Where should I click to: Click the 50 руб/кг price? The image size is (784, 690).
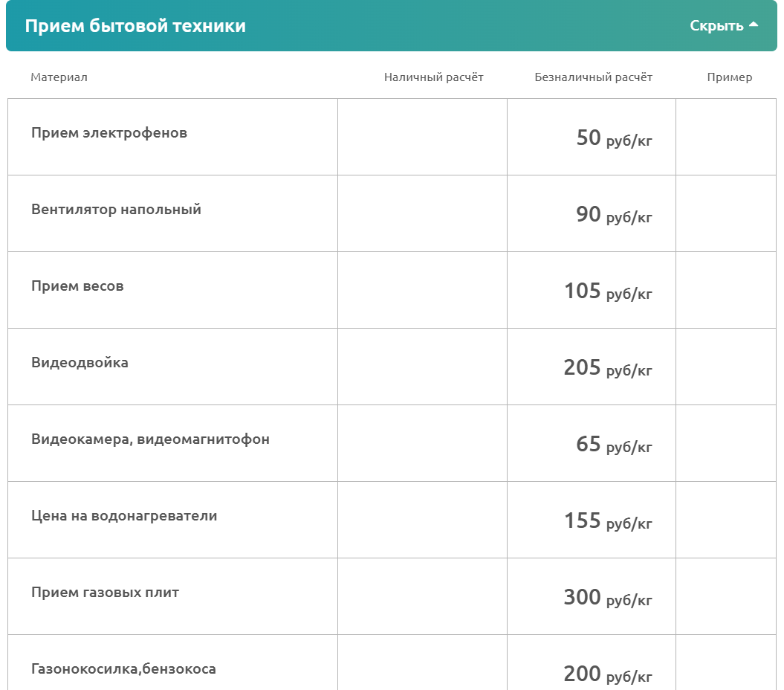coord(614,138)
